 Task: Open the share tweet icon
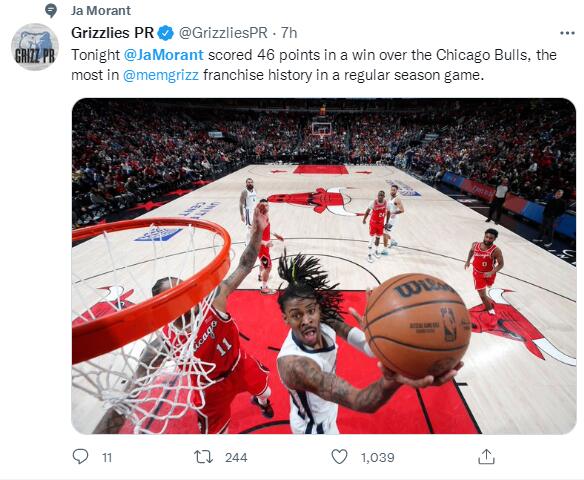click(486, 457)
